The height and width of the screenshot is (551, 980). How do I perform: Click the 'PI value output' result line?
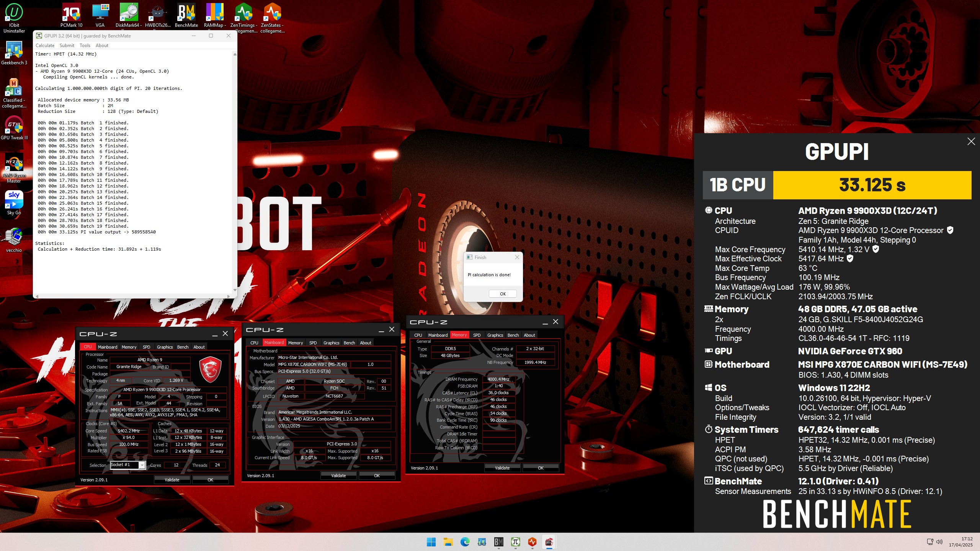(x=97, y=232)
